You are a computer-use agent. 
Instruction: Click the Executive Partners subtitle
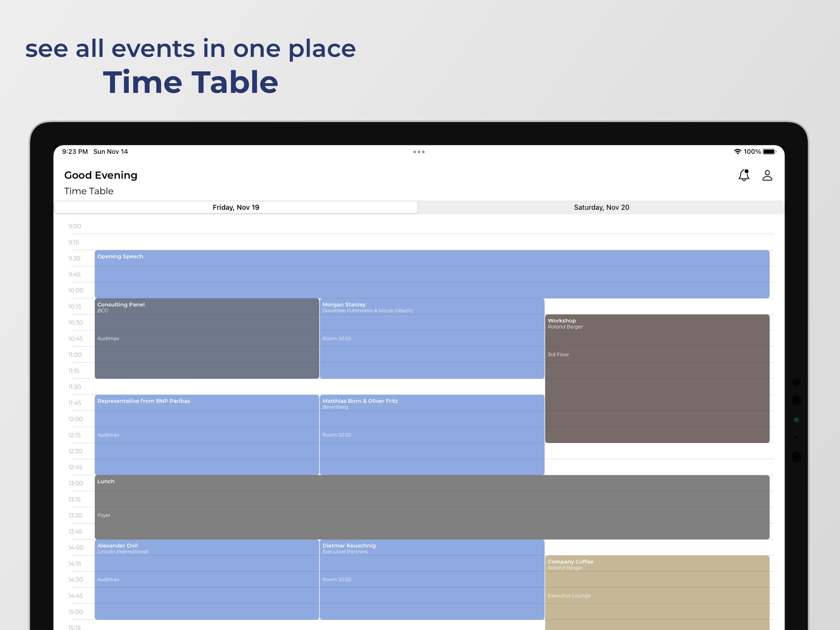345,552
